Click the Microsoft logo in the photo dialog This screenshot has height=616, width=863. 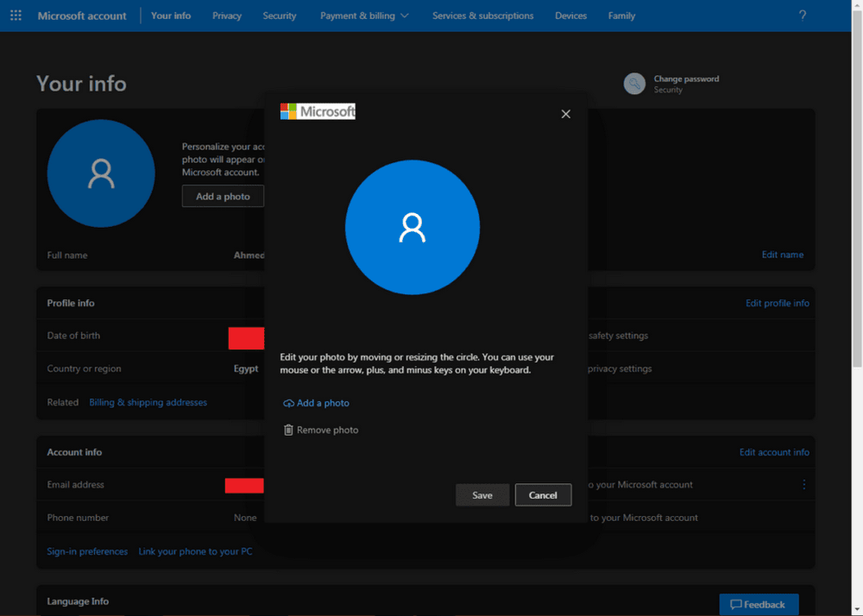318,110
